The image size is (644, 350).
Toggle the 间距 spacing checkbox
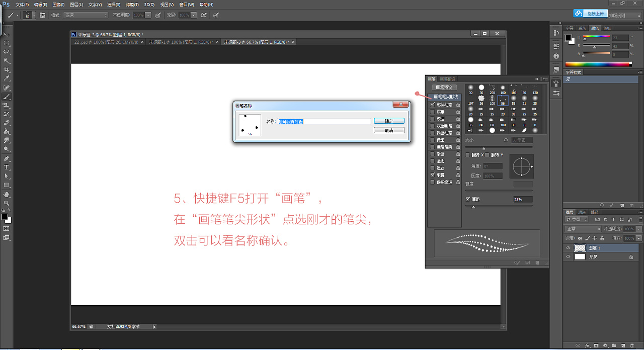[x=468, y=199]
